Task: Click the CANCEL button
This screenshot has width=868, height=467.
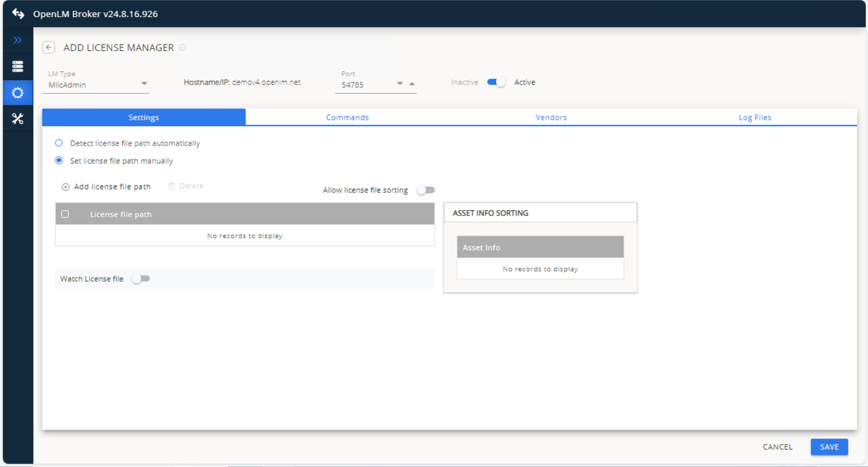Action: point(777,447)
